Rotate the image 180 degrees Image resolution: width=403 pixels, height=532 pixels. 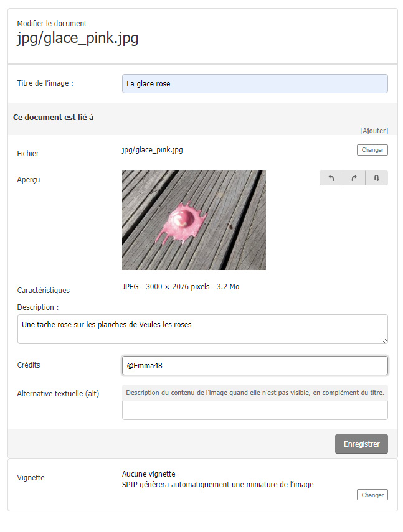click(376, 178)
